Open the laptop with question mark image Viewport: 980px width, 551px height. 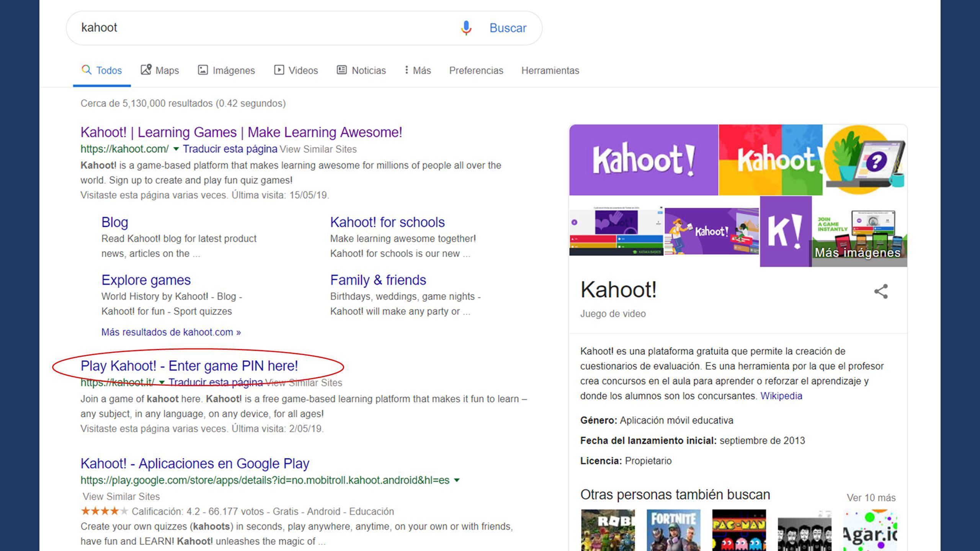coord(865,160)
